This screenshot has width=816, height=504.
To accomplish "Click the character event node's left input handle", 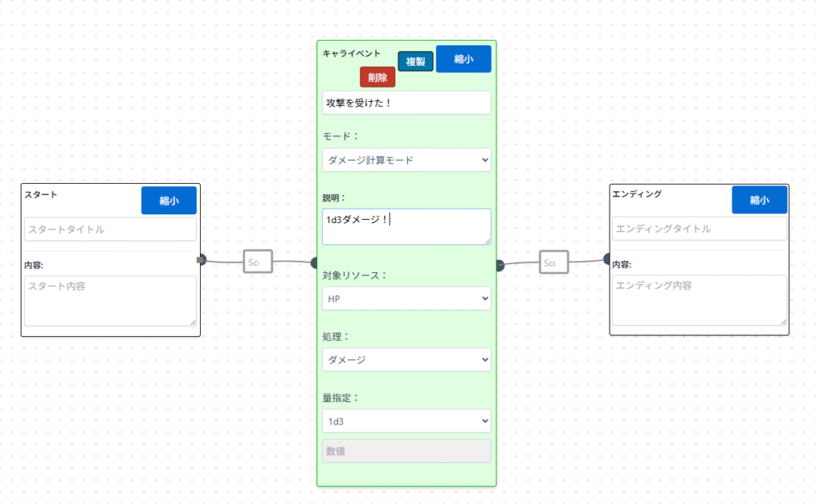I will (316, 263).
